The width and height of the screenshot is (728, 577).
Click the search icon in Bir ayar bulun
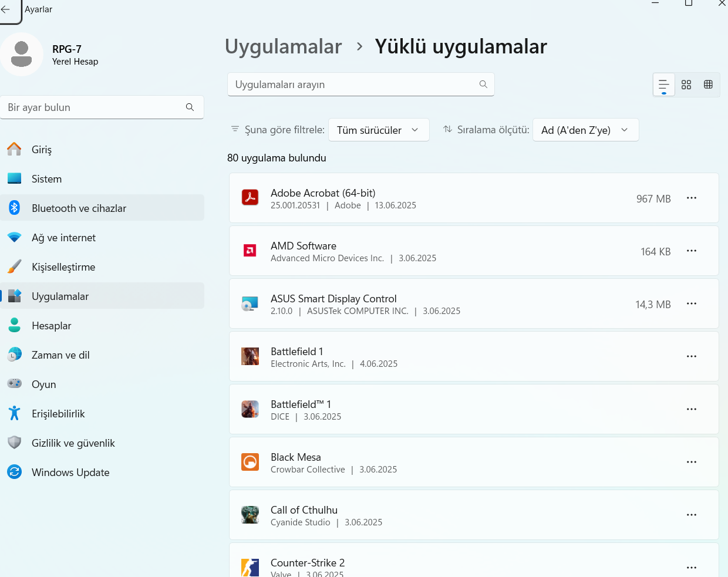pyautogui.click(x=190, y=107)
